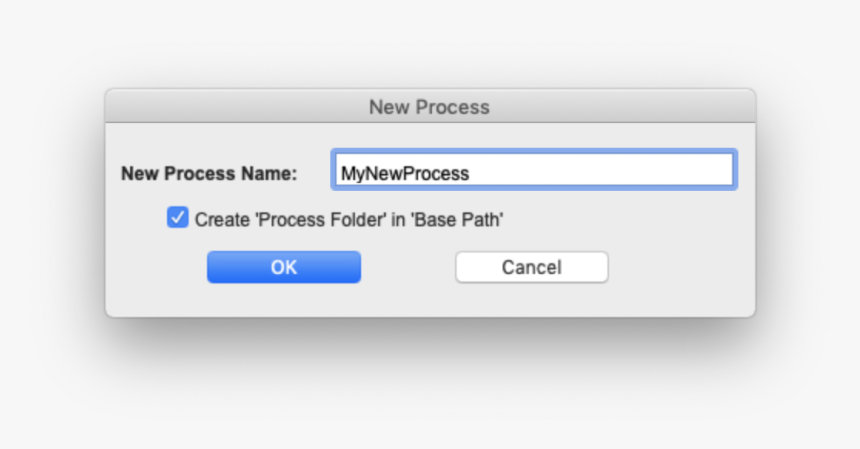Click the Create 'Process Folder' in 'Base Path' label
The image size is (860, 449).
click(x=348, y=219)
